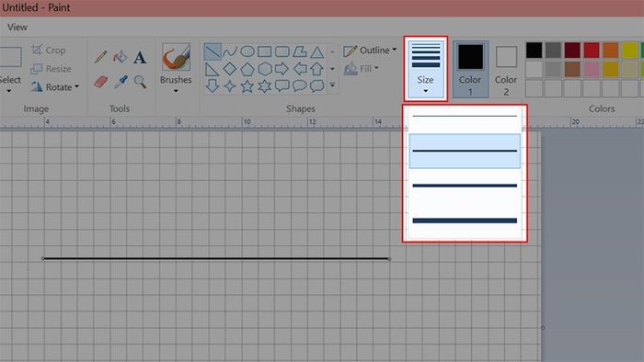Activate the Color 2 button
This screenshot has height=362, width=644.
pos(506,69)
